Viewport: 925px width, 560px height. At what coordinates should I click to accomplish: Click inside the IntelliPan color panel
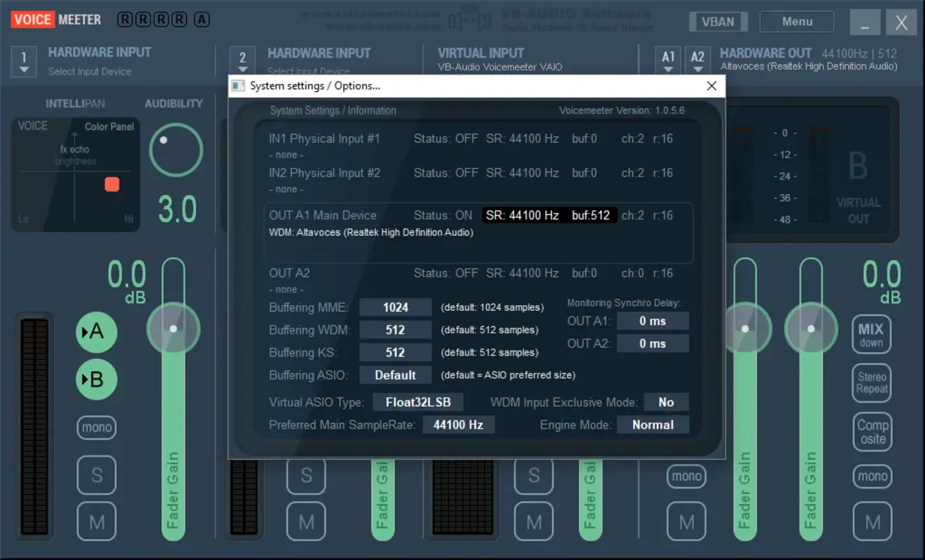tap(75, 175)
